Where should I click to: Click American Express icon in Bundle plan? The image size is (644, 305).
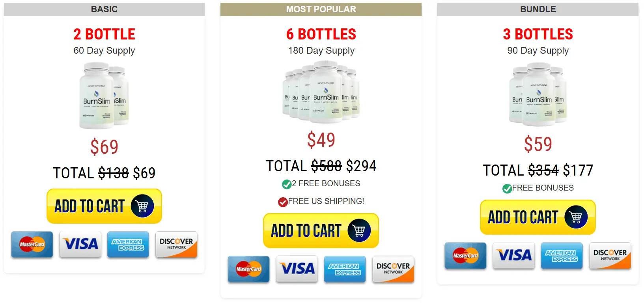pos(562,256)
